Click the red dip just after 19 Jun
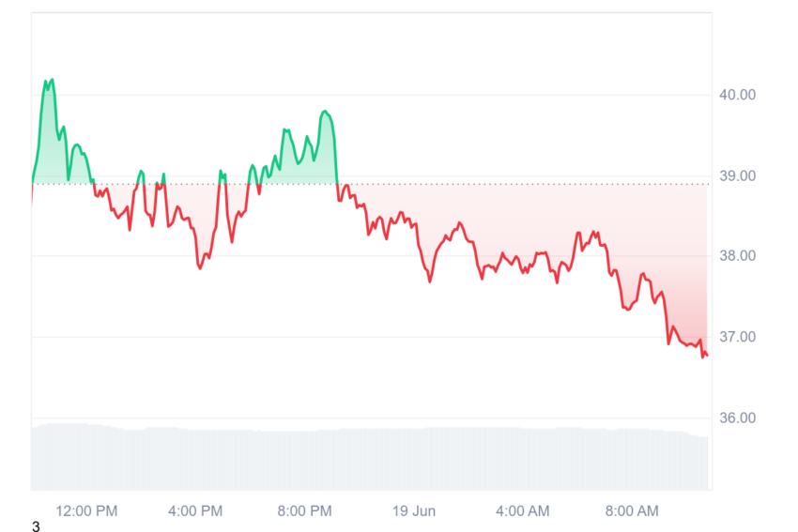The image size is (798, 532). pos(430,281)
